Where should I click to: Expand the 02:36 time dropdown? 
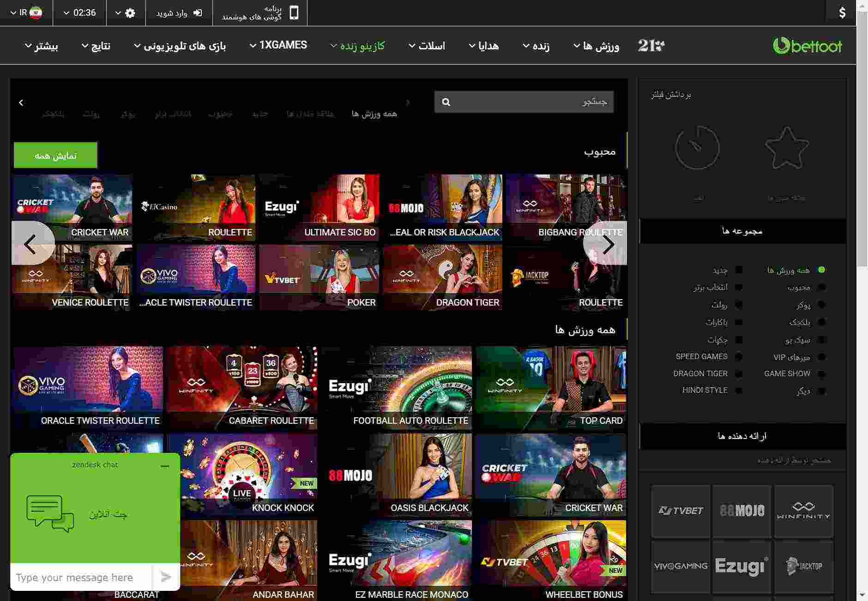[79, 12]
